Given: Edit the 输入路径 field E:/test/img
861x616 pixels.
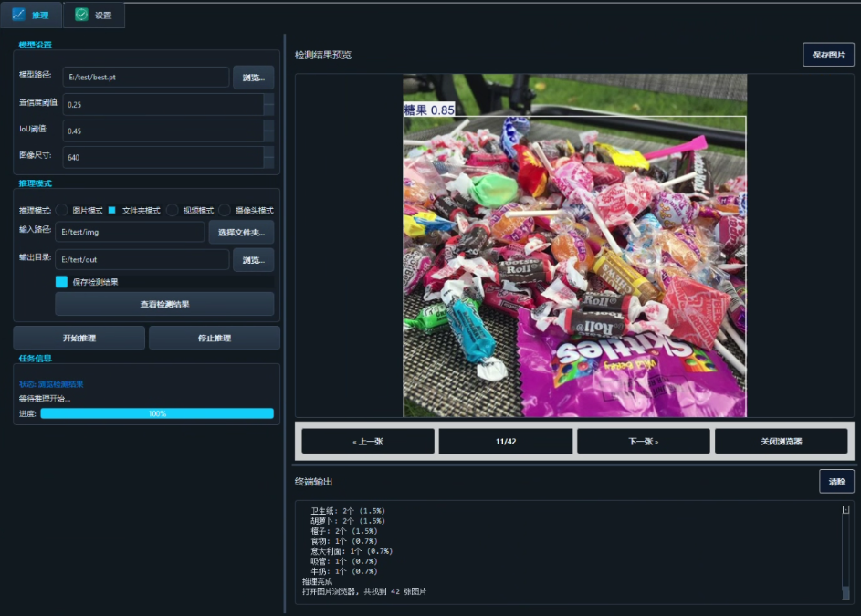Looking at the screenshot, I should [x=130, y=232].
